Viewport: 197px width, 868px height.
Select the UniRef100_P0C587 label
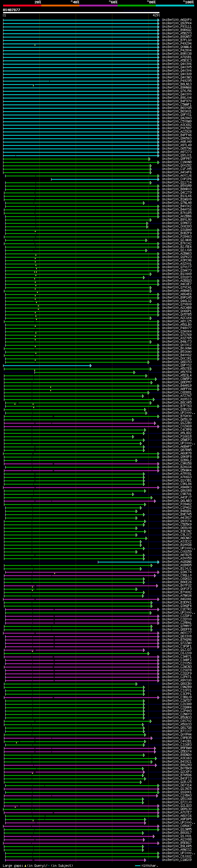point(177,128)
